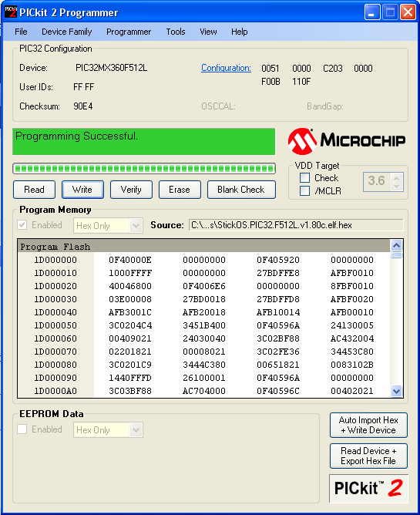
Task: Open EEPROM Data Hex Only dropdown
Action: click(136, 430)
